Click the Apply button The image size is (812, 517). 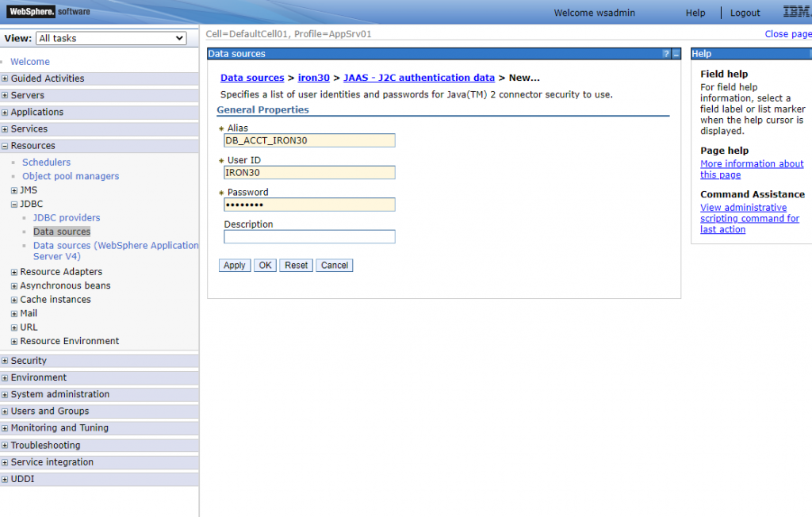point(235,265)
